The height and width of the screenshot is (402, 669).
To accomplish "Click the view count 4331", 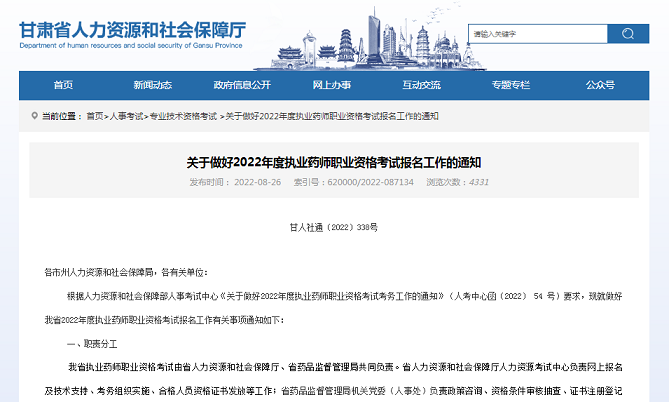I will (479, 183).
